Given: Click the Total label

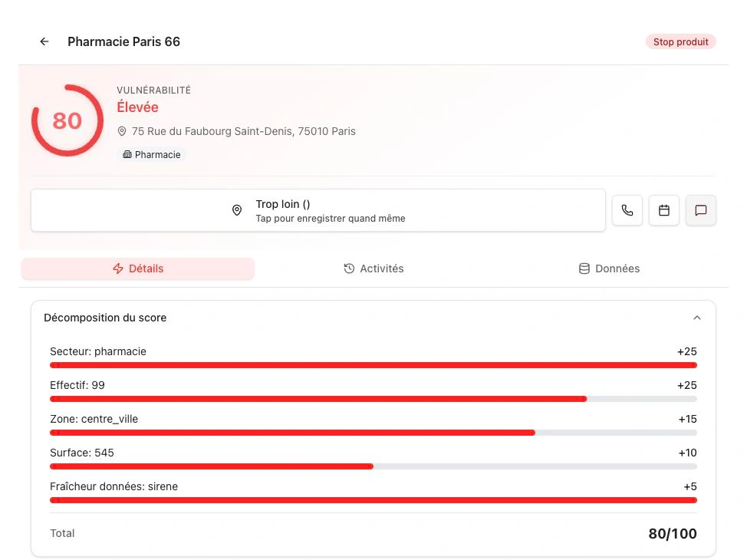Looking at the screenshot, I should [x=62, y=533].
